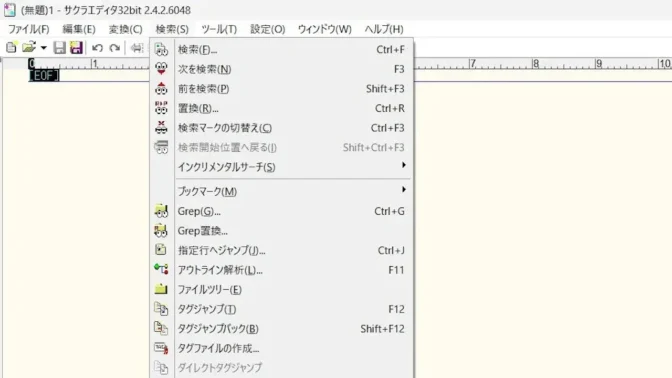Select 検索マークの切替え(C) entry
This screenshot has width=672, height=378.
282,128
